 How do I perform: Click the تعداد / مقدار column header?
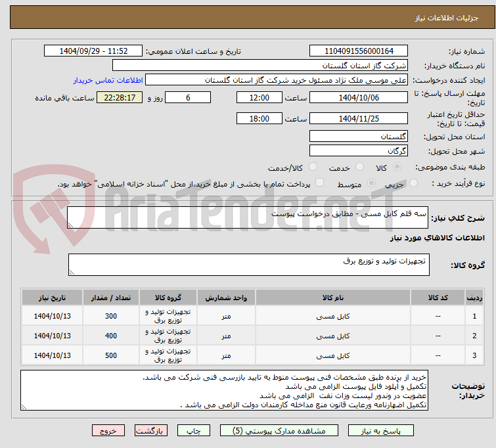point(111,298)
